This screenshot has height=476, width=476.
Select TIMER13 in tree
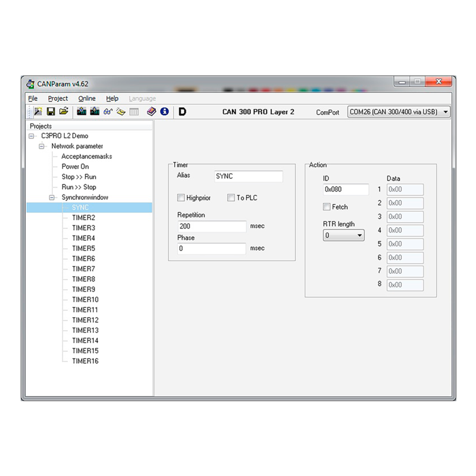pyautogui.click(x=85, y=330)
